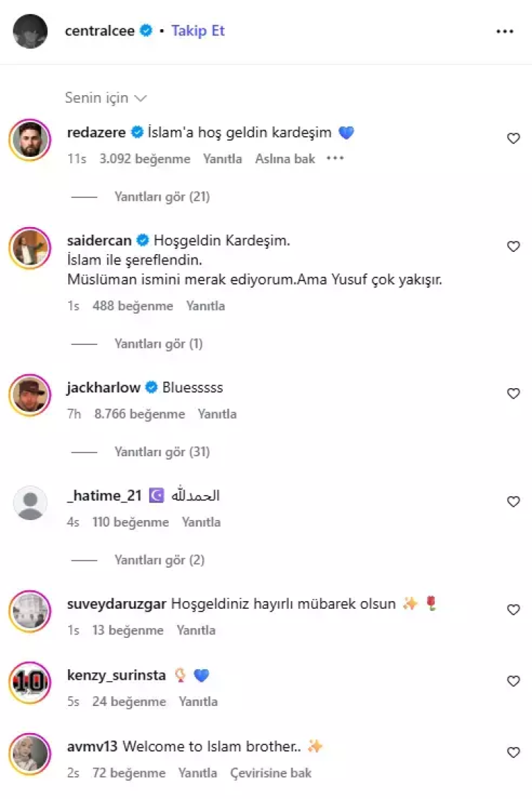Expand the 2 replies under _hatime_21
This screenshot has height=799, width=532.
coord(159,560)
